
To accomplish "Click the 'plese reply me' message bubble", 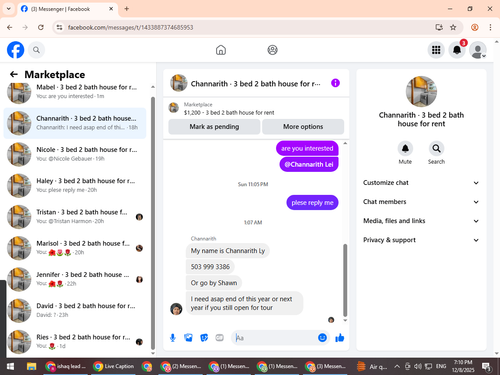I will (x=312, y=203).
